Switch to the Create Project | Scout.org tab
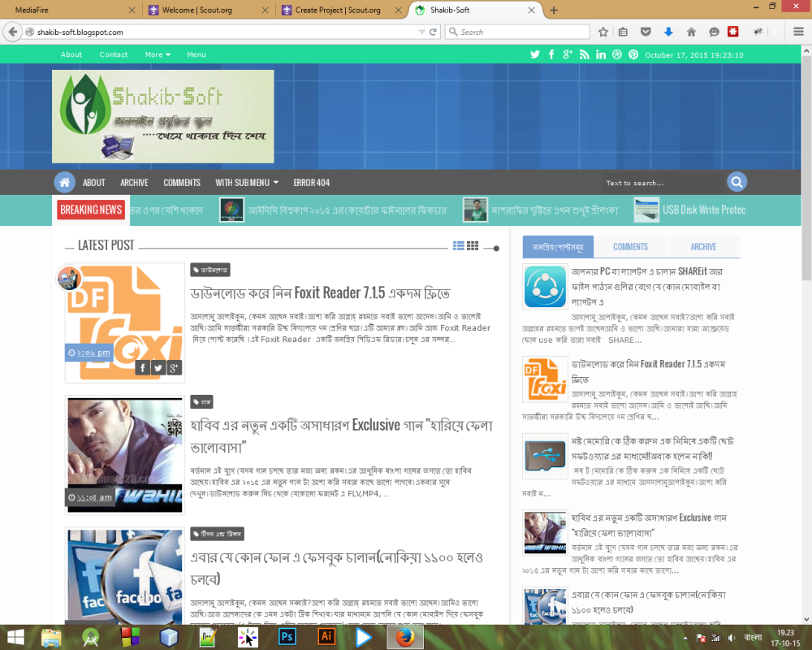 click(x=341, y=11)
